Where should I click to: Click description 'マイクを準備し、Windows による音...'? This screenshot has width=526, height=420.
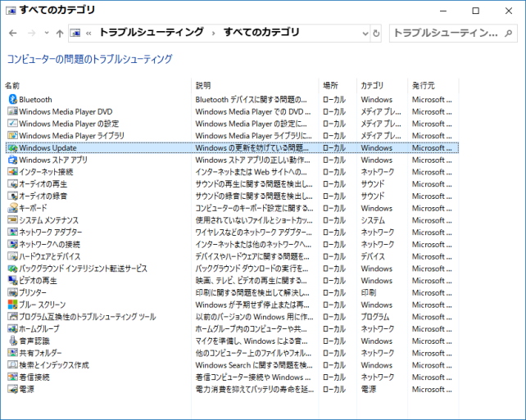click(x=252, y=341)
